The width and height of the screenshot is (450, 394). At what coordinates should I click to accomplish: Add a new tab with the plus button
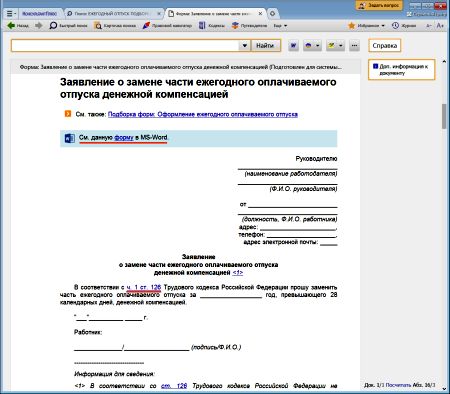272,14
